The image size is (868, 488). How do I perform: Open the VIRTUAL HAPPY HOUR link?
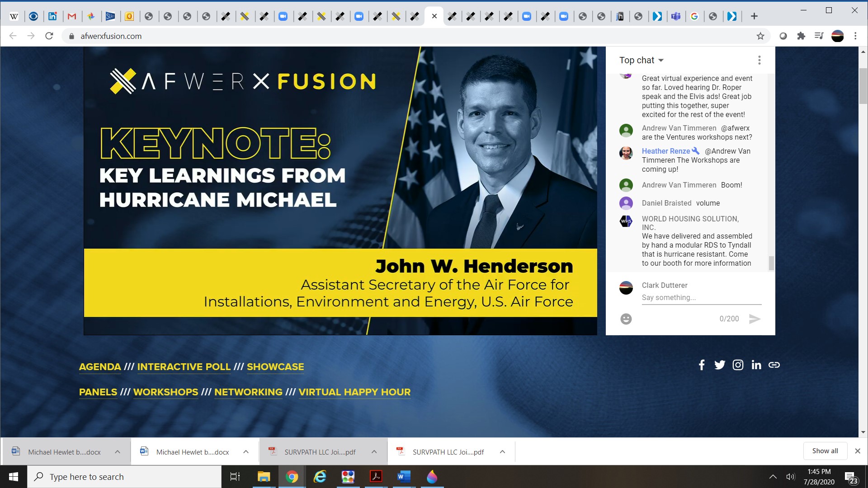pyautogui.click(x=354, y=392)
